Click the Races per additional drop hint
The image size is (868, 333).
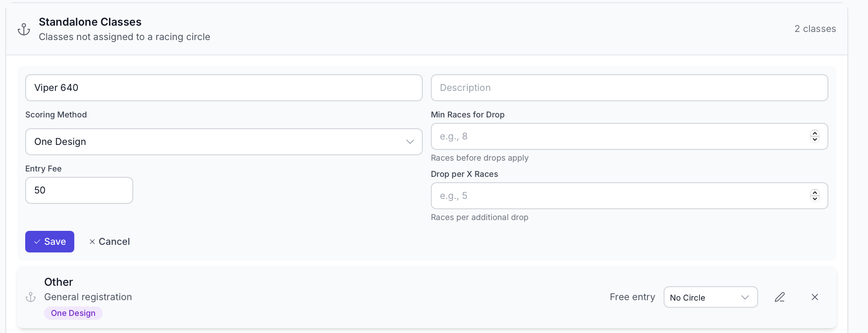(x=479, y=217)
